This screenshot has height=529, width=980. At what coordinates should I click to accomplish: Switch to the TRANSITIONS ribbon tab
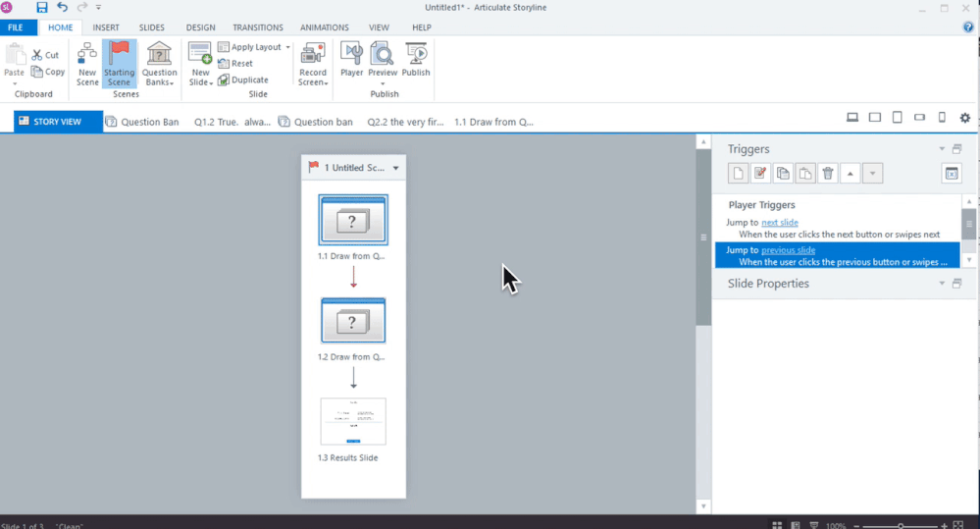pyautogui.click(x=258, y=27)
